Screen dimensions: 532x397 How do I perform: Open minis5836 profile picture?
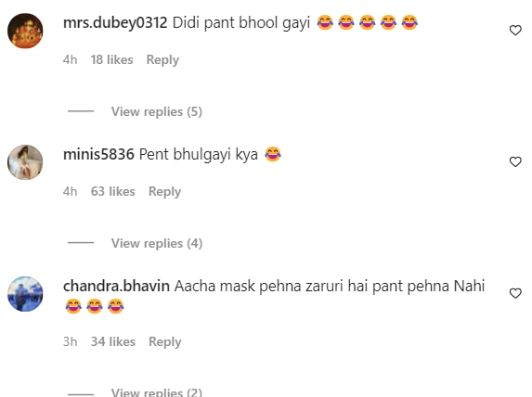click(x=25, y=162)
